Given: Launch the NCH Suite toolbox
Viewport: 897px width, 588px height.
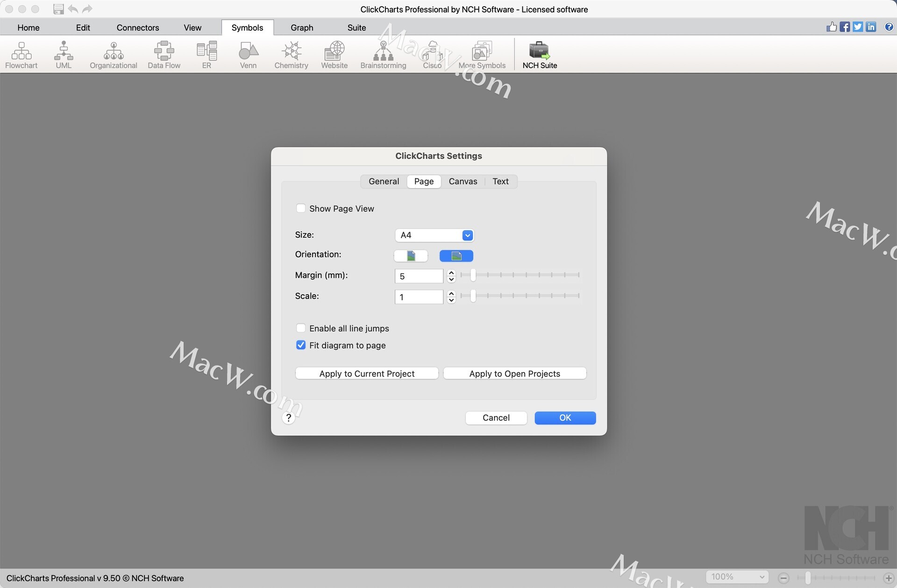Looking at the screenshot, I should pyautogui.click(x=540, y=55).
